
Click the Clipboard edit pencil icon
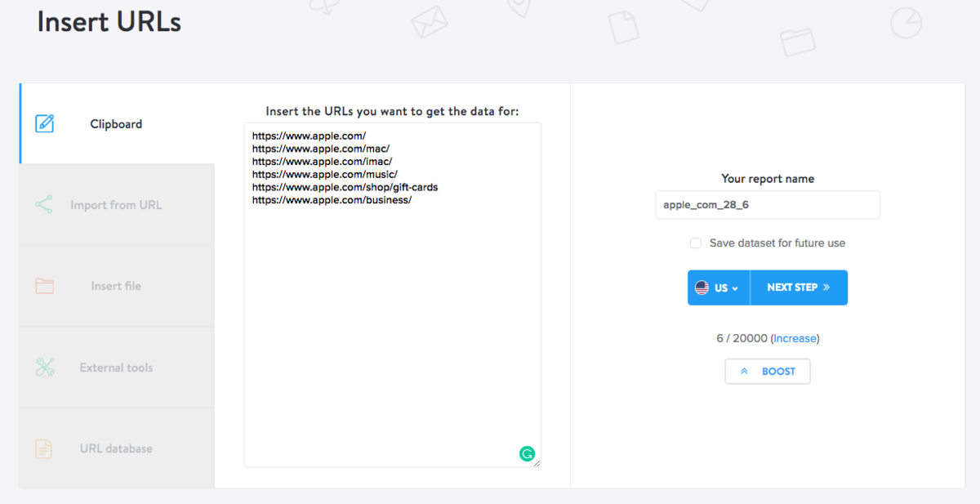[x=44, y=124]
